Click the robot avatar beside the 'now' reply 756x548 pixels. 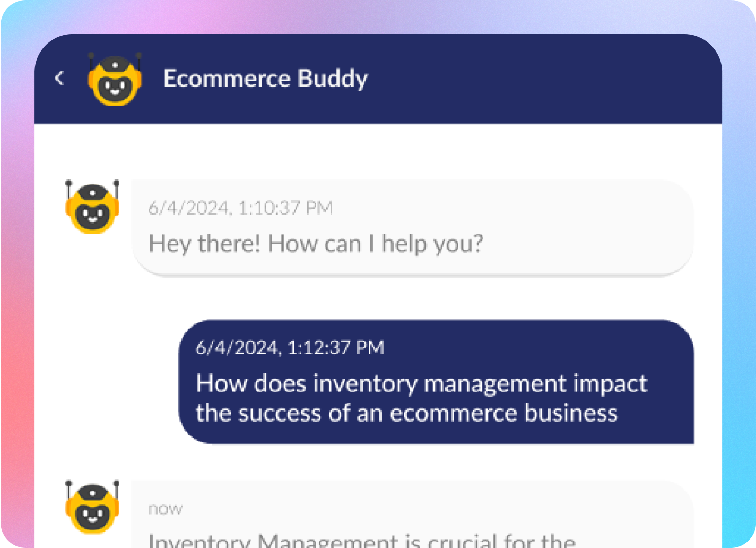tap(92, 508)
